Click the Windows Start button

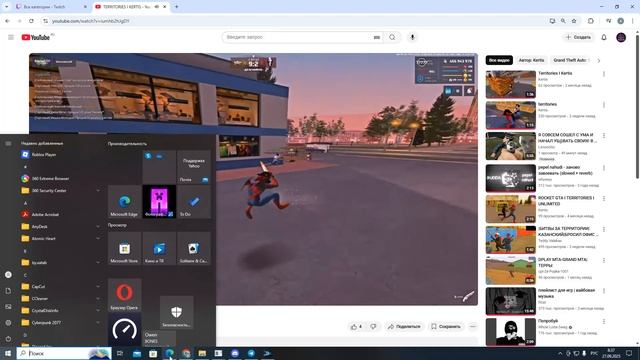[8, 353]
